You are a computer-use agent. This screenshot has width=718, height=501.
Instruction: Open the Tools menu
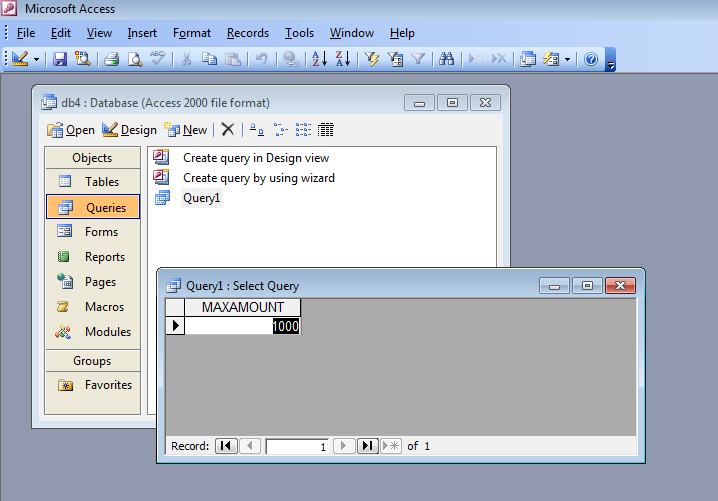pos(299,33)
